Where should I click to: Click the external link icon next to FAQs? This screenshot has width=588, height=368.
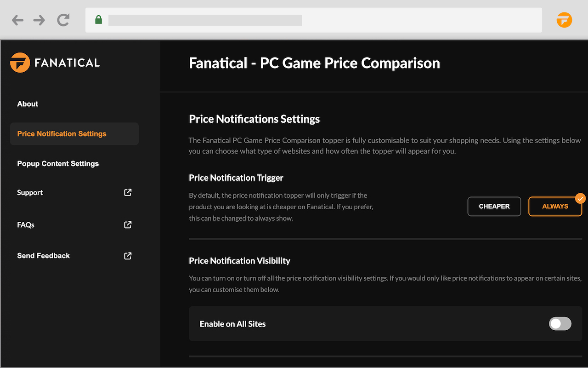[127, 224]
